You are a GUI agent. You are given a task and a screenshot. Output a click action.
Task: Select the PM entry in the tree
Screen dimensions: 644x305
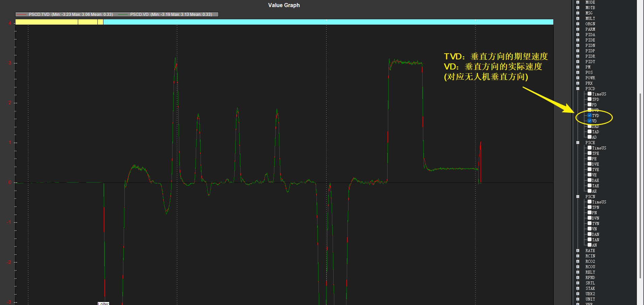tap(588, 67)
